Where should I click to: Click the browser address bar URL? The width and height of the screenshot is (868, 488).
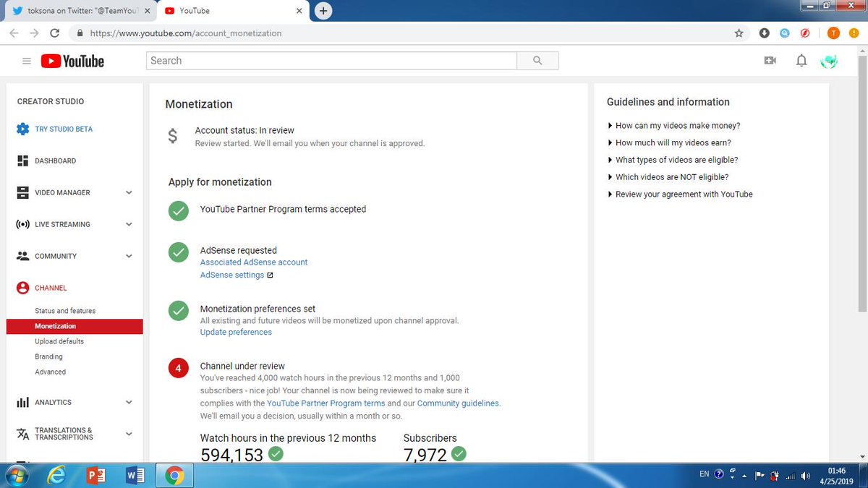tap(186, 33)
